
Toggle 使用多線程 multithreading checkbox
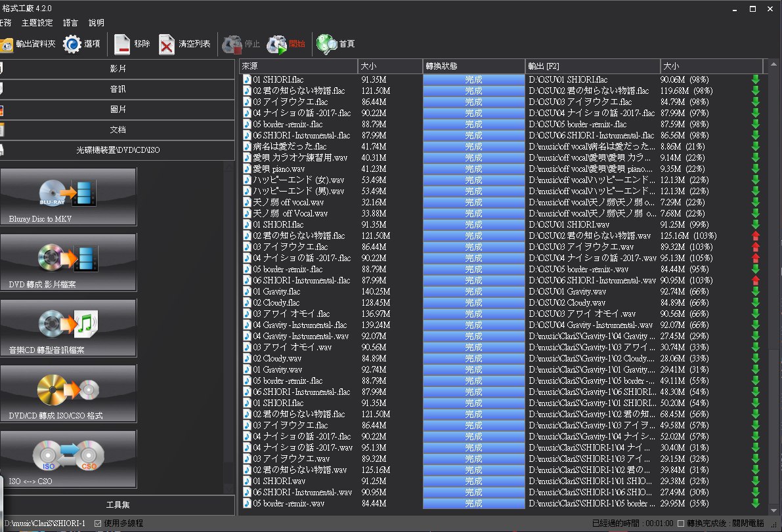point(98,523)
